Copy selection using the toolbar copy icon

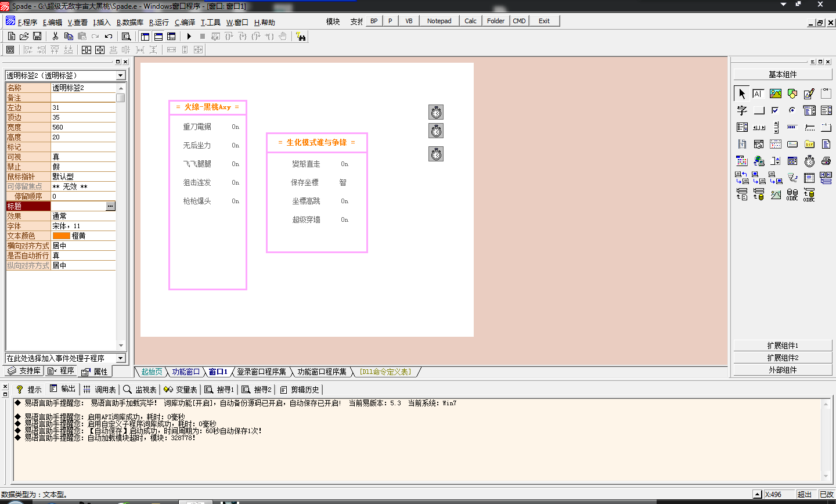[x=69, y=36]
